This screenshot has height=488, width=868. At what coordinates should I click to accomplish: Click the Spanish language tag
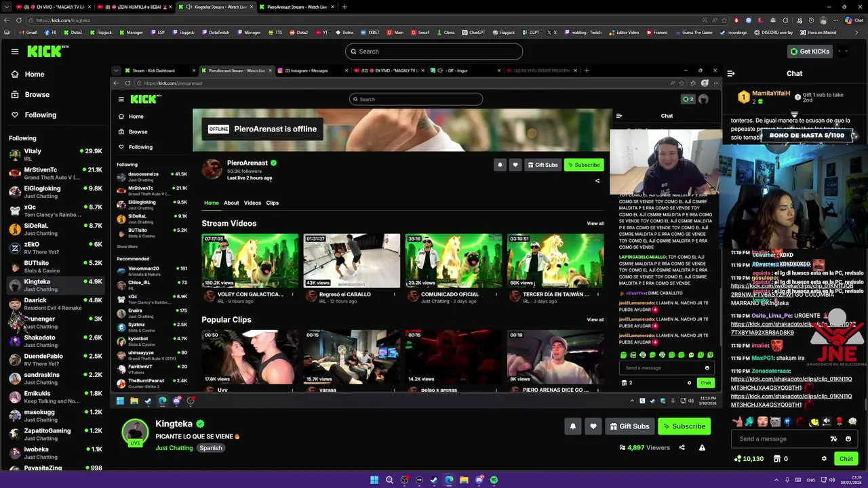210,448
